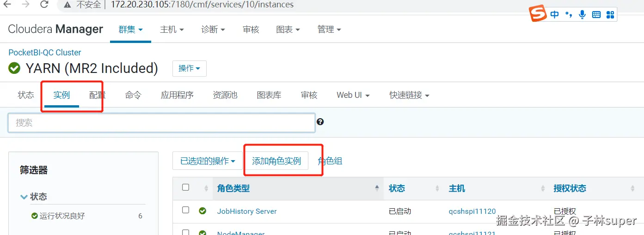644x235 pixels.
Task: Check the JobHistory Server row checkbox
Action: pos(186,210)
